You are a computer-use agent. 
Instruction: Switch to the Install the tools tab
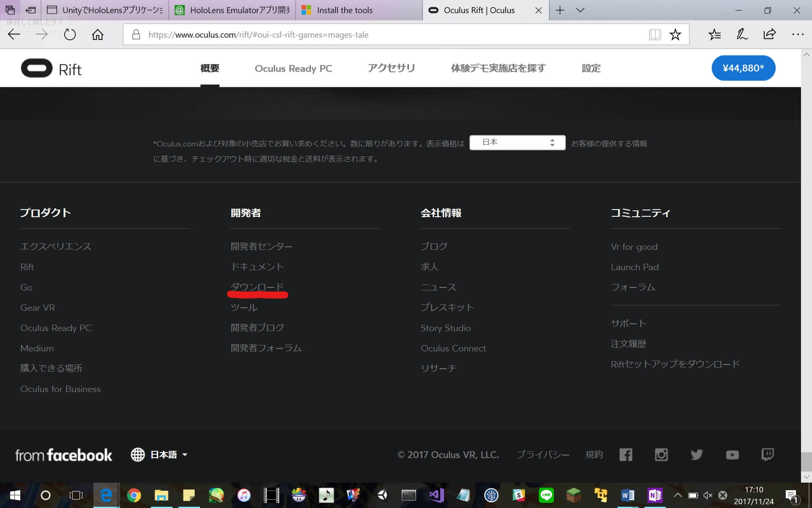359,10
